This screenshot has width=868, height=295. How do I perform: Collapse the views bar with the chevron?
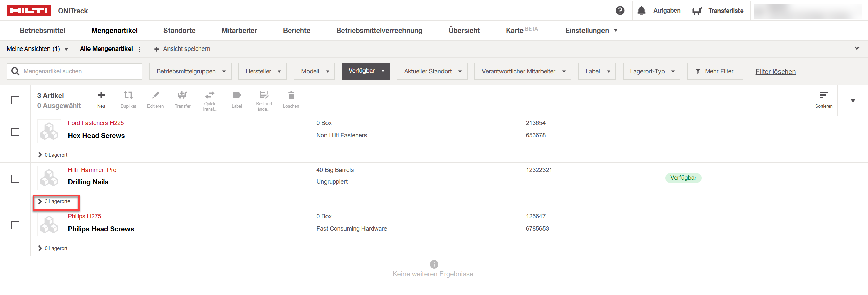click(x=857, y=48)
